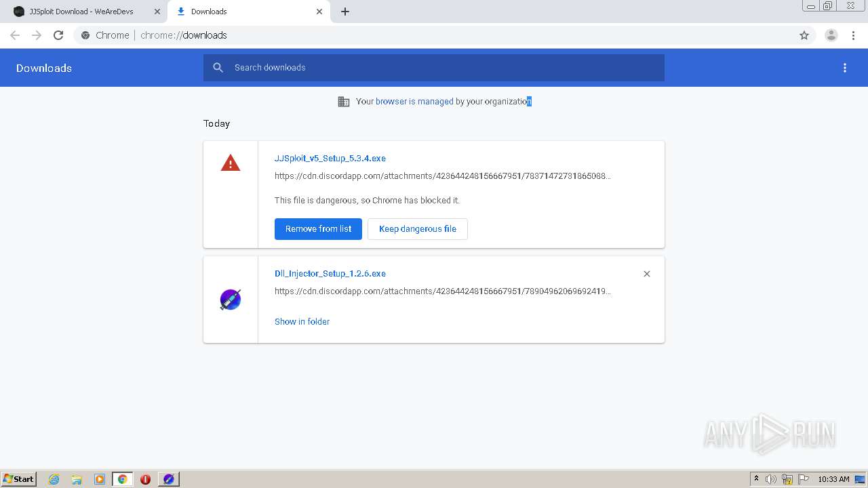868x488 pixels.
Task: Open the 'browser is managed' link
Action: click(414, 102)
